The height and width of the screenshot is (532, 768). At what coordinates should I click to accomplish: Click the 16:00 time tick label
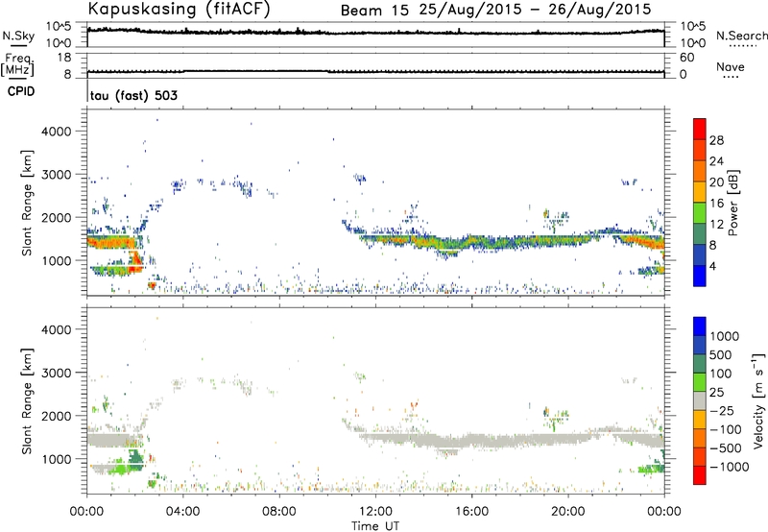471,512
